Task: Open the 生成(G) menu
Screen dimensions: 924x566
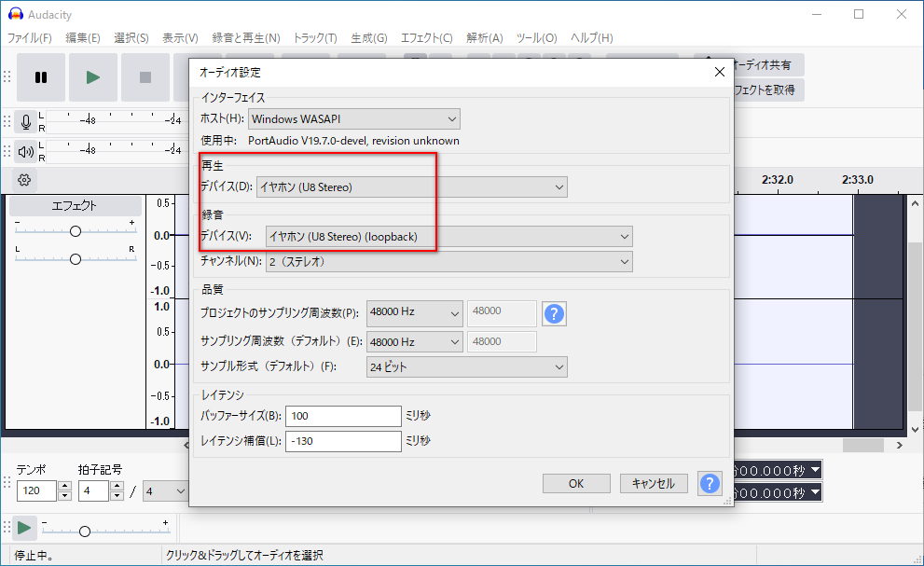Action: point(369,37)
